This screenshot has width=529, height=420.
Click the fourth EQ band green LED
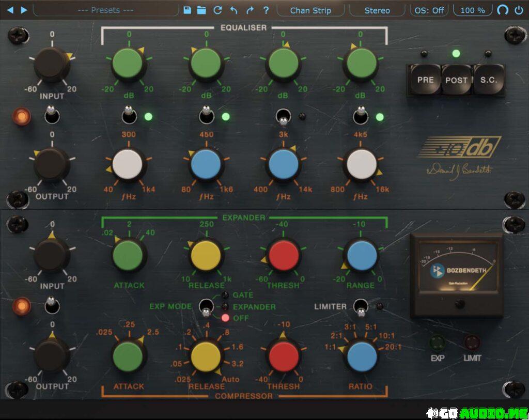click(380, 117)
